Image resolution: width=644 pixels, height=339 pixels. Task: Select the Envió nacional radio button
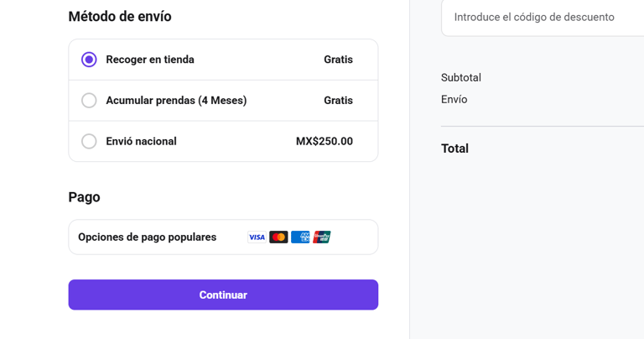click(x=89, y=141)
